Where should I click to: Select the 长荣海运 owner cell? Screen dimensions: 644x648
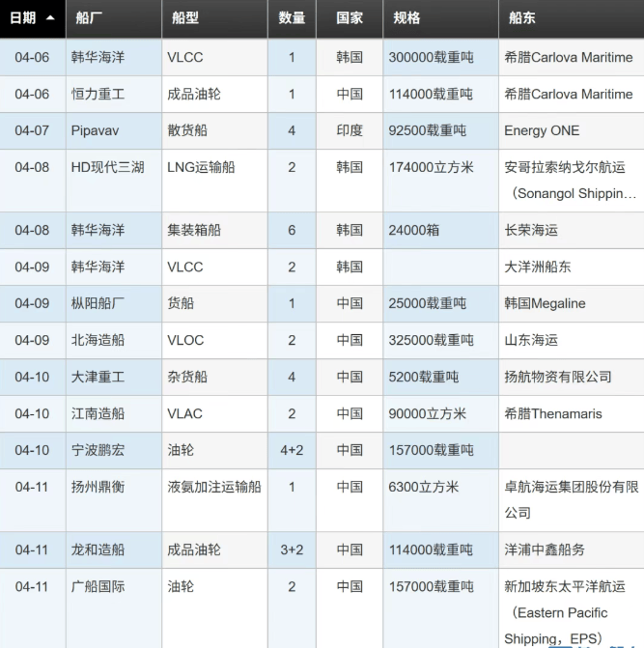pos(531,230)
